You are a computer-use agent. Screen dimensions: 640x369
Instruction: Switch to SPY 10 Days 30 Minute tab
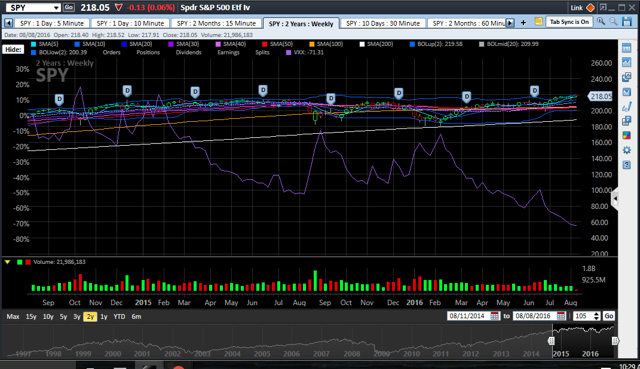(382, 23)
